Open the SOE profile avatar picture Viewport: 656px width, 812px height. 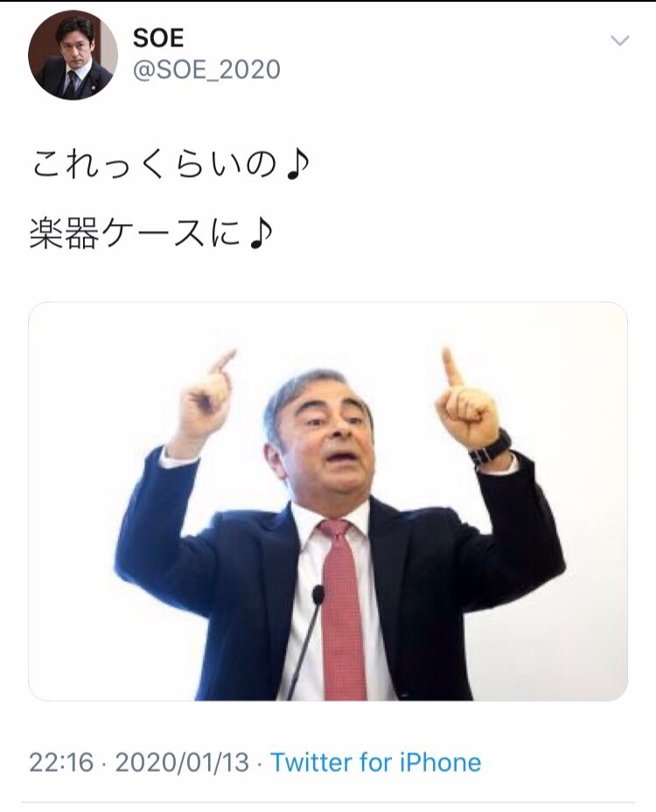pyautogui.click(x=73, y=55)
